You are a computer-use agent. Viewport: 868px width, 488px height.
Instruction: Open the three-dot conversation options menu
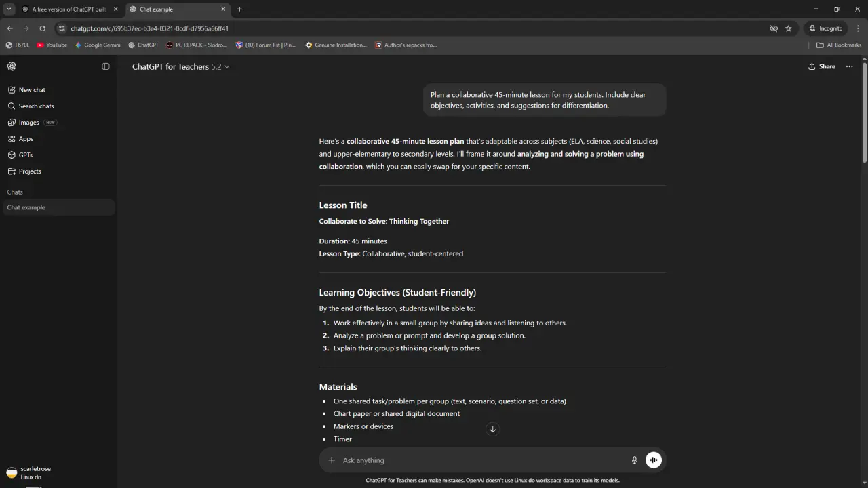pos(850,66)
